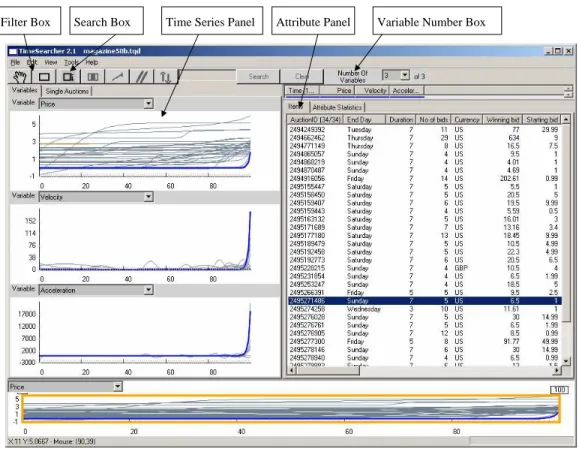Sort by the Winning bid column header

(x=503, y=120)
